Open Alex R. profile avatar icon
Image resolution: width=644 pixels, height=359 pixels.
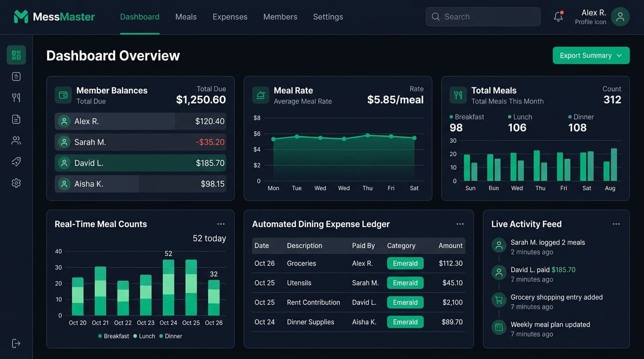[620, 17]
